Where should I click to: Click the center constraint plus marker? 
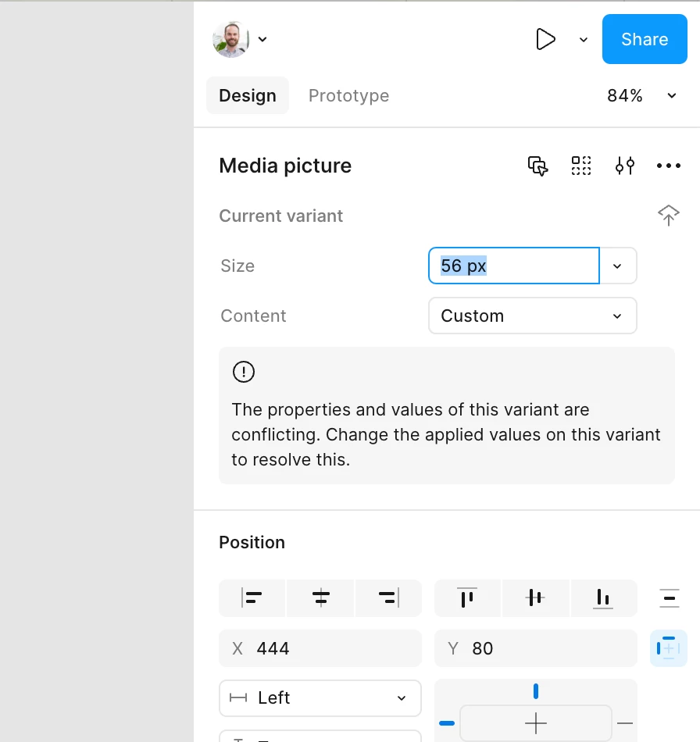point(536,723)
